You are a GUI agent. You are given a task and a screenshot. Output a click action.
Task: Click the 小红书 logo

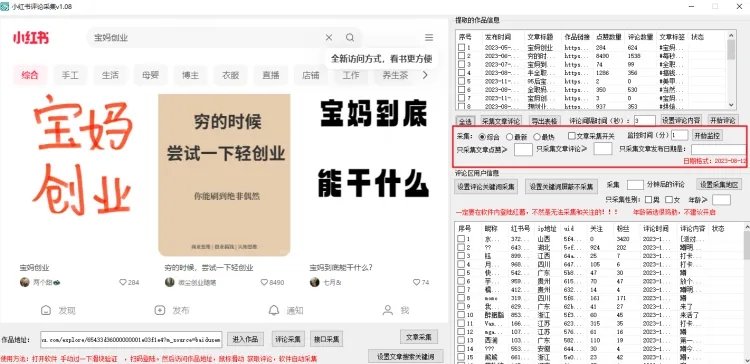coord(31,38)
